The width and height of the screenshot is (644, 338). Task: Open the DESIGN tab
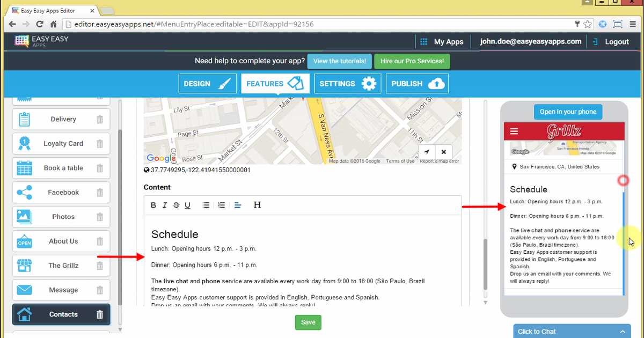pos(207,83)
